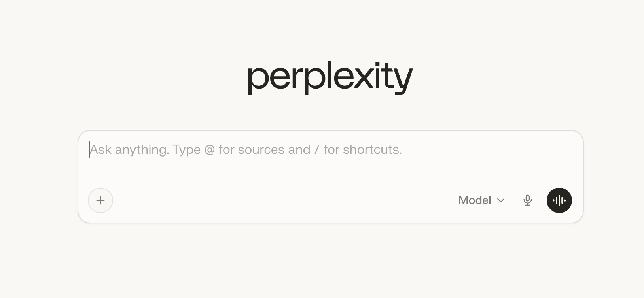This screenshot has width=644, height=298.
Task: Click the chevron next to Model
Action: [501, 200]
